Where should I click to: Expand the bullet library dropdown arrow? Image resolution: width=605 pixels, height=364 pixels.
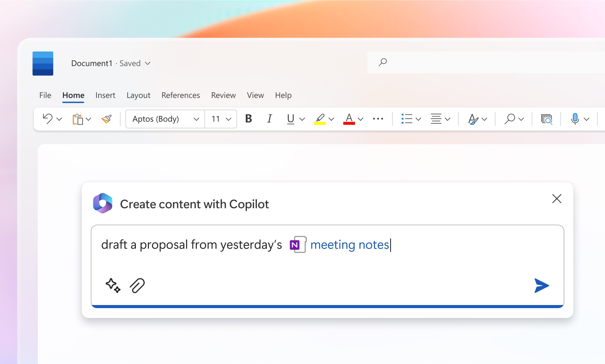click(419, 119)
